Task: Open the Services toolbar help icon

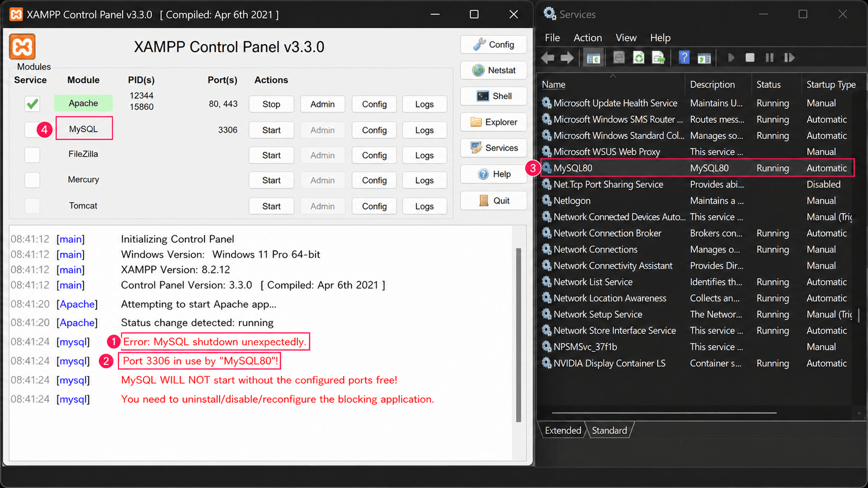Action: 684,58
